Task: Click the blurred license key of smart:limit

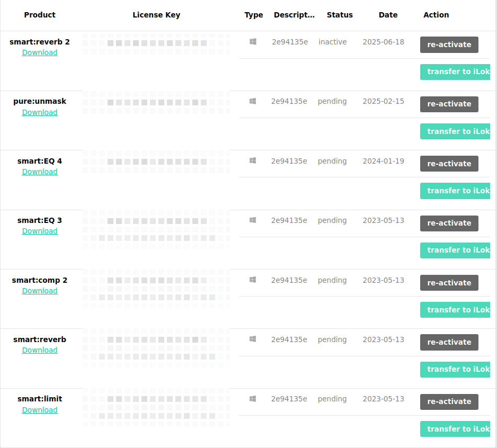Action: (x=156, y=407)
